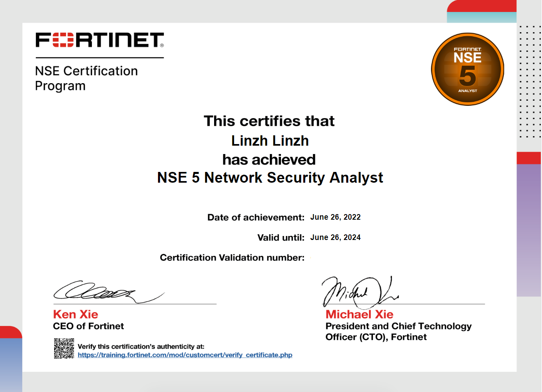This screenshot has height=392, width=542.
Task: Click the Fortinet logo at top left
Action: tap(99, 40)
